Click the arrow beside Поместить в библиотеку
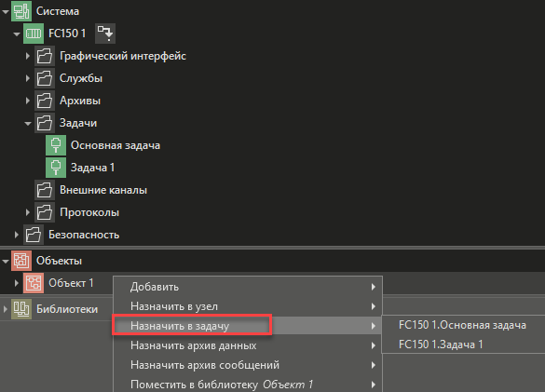This screenshot has height=392, width=545. [x=373, y=385]
